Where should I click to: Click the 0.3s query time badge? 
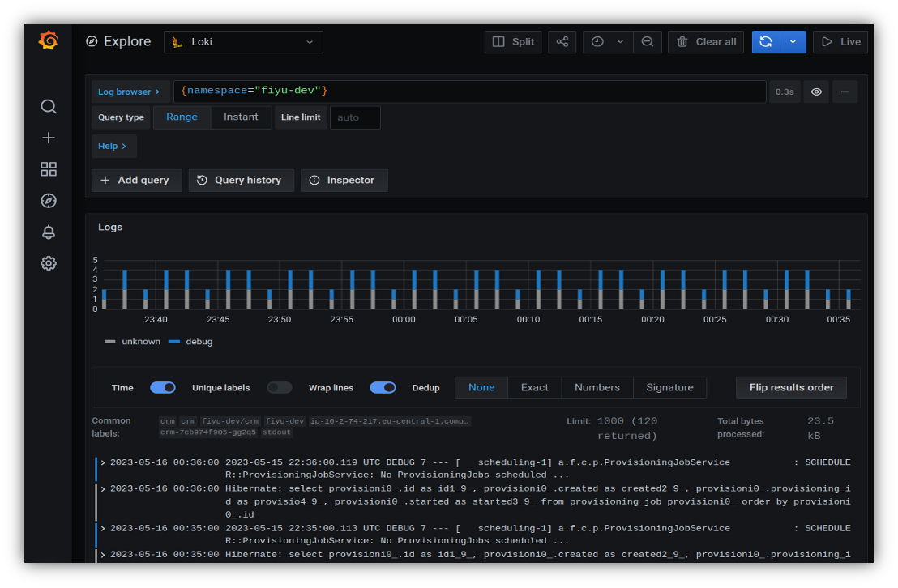(x=785, y=92)
